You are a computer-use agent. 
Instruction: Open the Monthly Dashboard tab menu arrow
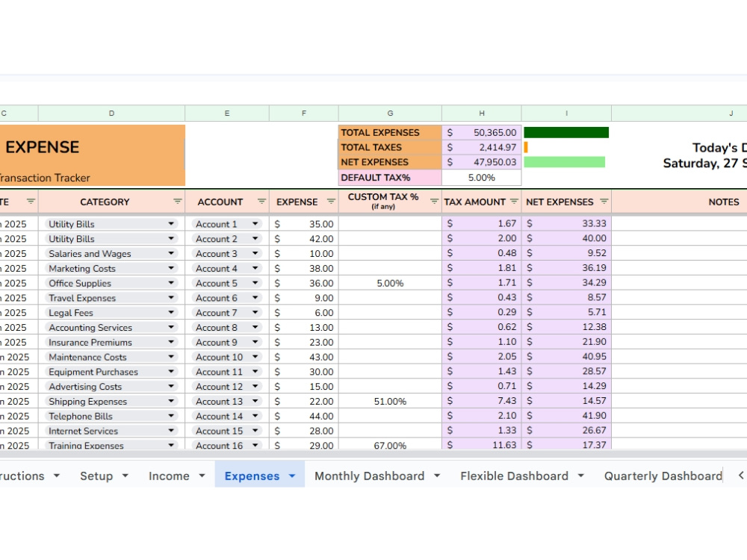click(437, 476)
